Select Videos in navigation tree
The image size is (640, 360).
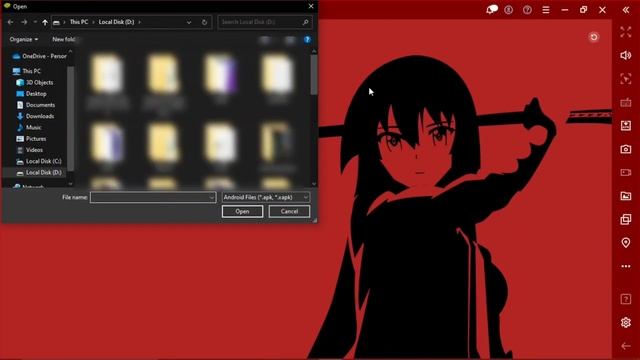[30, 150]
